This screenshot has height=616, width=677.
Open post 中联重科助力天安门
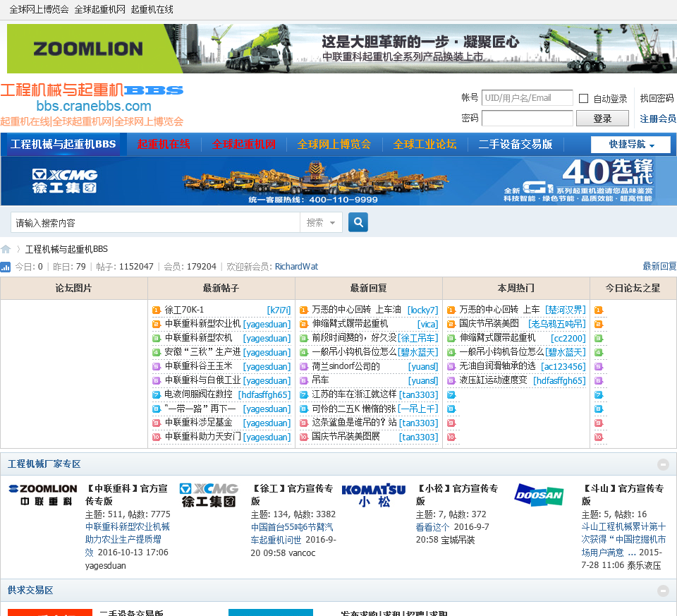point(202,437)
